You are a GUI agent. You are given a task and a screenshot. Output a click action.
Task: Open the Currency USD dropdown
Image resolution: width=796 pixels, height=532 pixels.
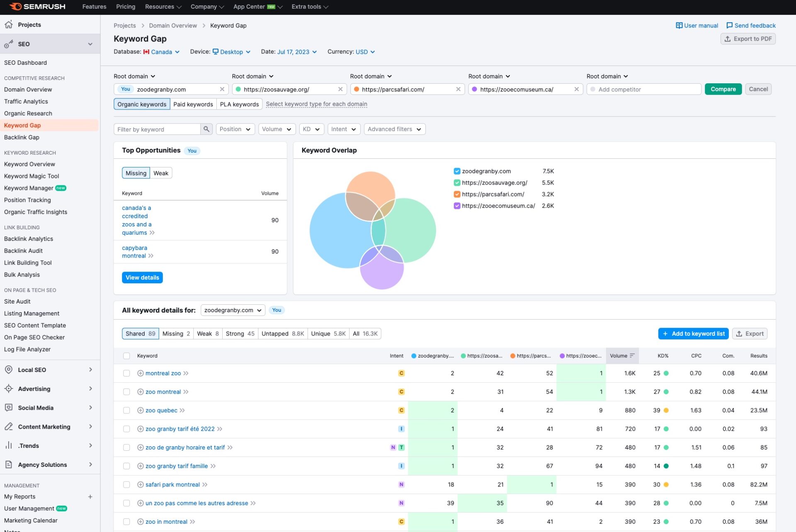pyautogui.click(x=365, y=52)
